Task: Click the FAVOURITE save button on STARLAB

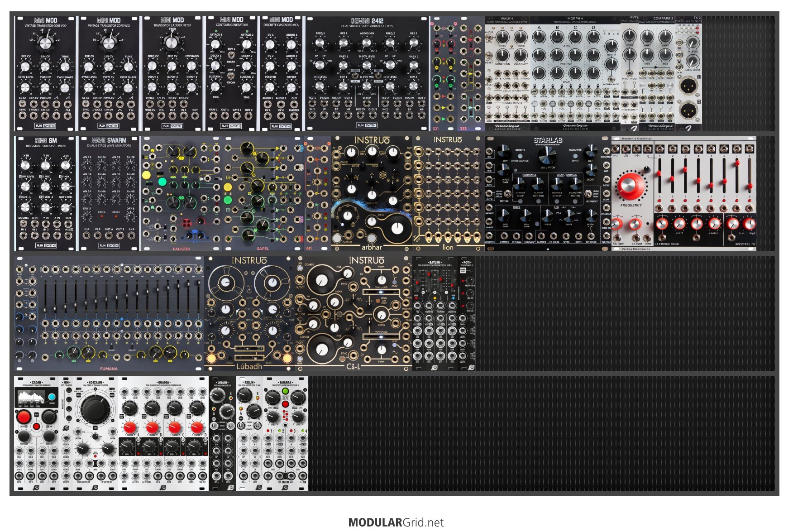Action: tap(575, 156)
